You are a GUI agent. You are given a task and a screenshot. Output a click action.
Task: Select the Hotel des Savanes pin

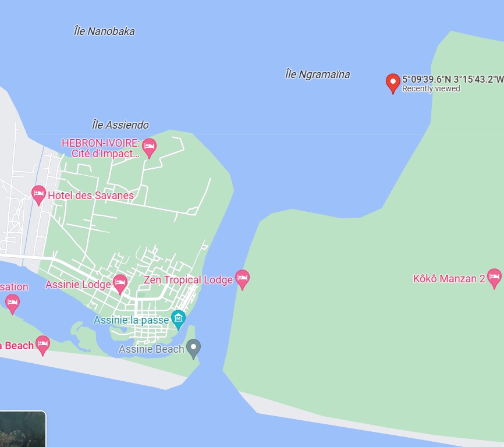(x=38, y=195)
